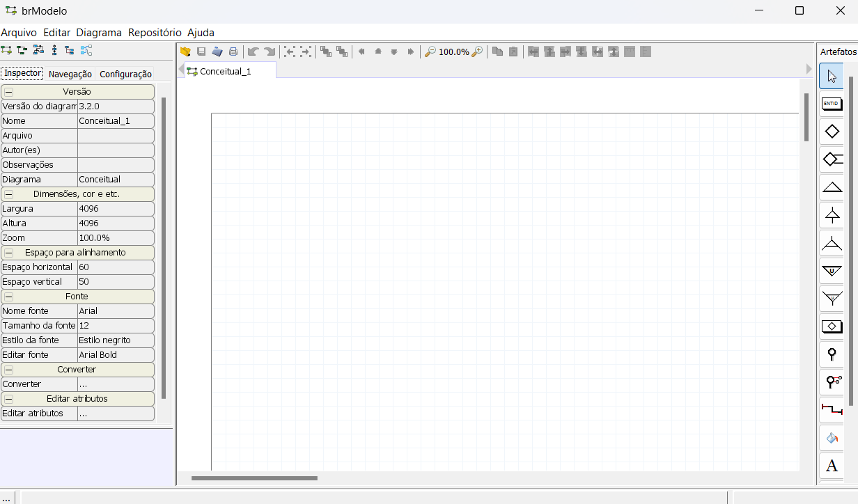
Task: Collapse the Fonte section in the Inspector
Action: tap(8, 296)
